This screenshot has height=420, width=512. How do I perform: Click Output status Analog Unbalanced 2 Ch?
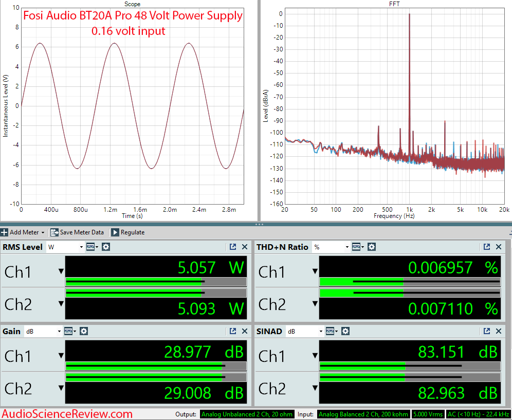tap(247, 414)
